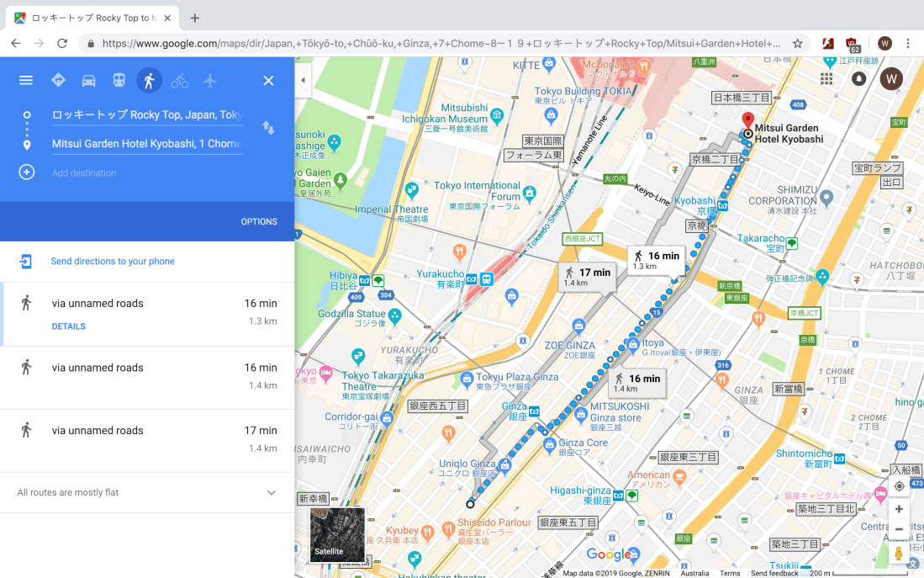Toggle Satellite map view

click(x=336, y=533)
